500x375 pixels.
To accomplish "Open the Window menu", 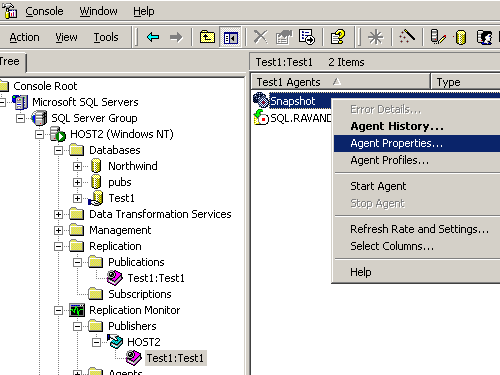I will click(98, 11).
